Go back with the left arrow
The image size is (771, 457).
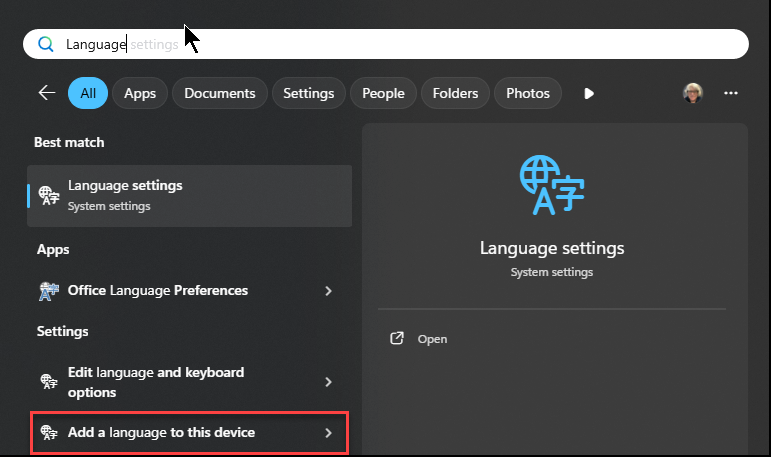pyautogui.click(x=47, y=92)
